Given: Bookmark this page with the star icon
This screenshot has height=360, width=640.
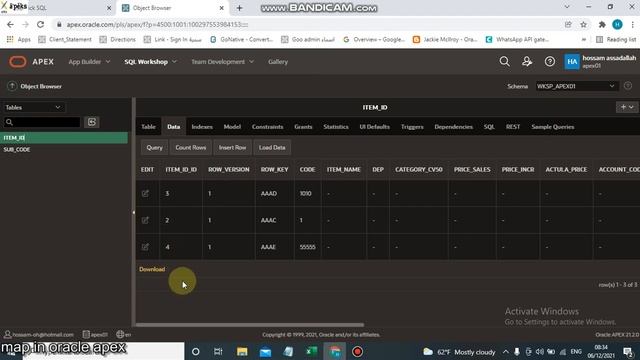Looking at the screenshot, I should coord(584,24).
